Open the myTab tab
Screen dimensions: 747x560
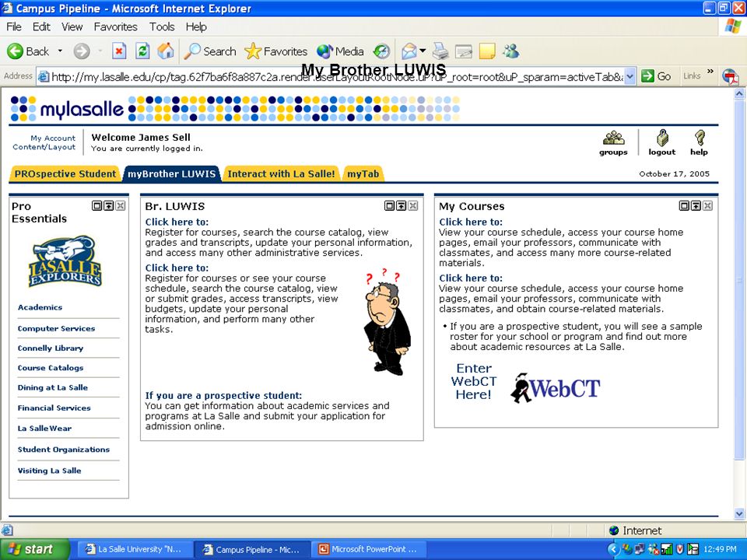point(363,173)
